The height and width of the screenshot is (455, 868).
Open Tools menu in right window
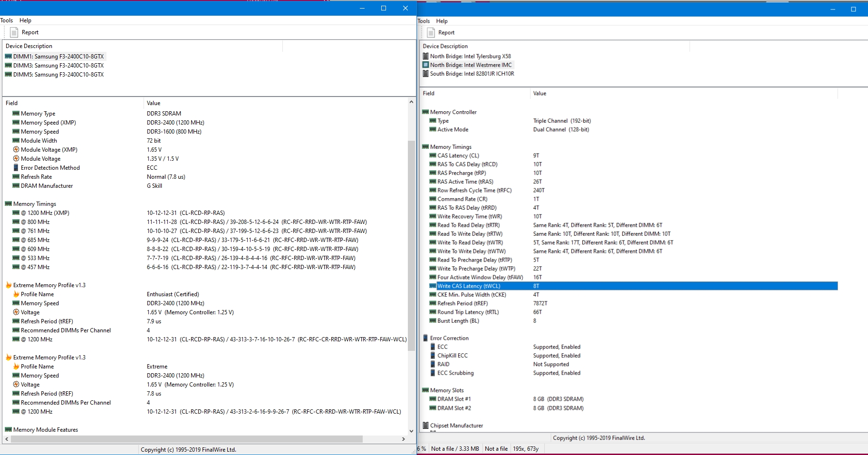tap(424, 21)
